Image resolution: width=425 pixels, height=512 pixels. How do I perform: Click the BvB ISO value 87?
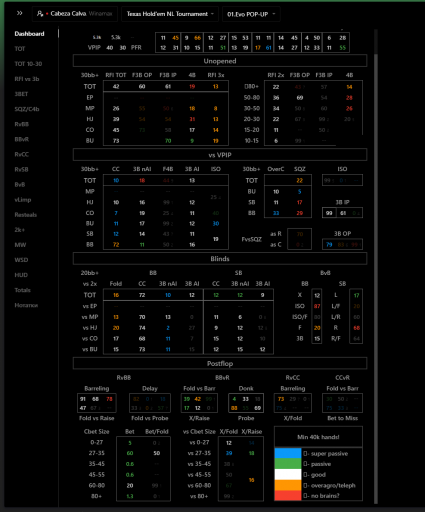click(317, 306)
